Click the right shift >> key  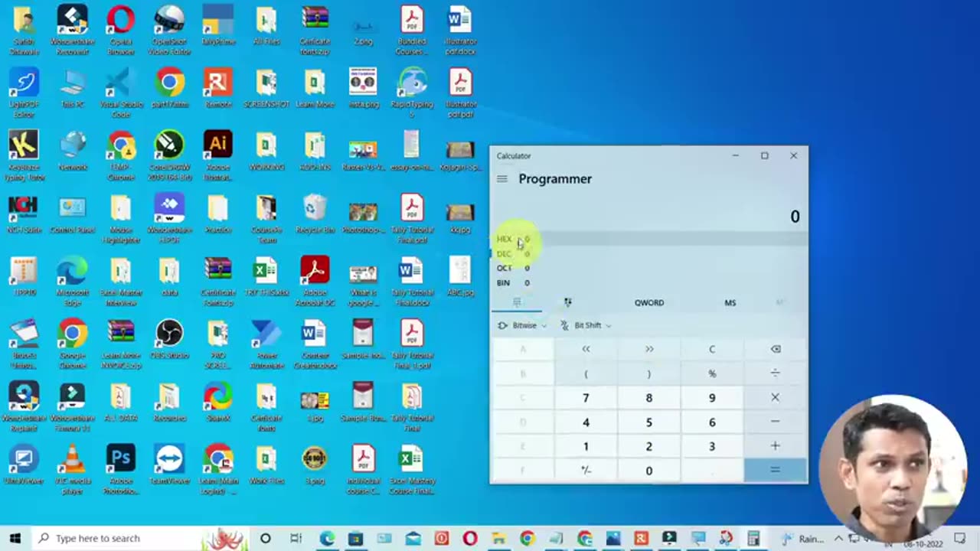649,349
